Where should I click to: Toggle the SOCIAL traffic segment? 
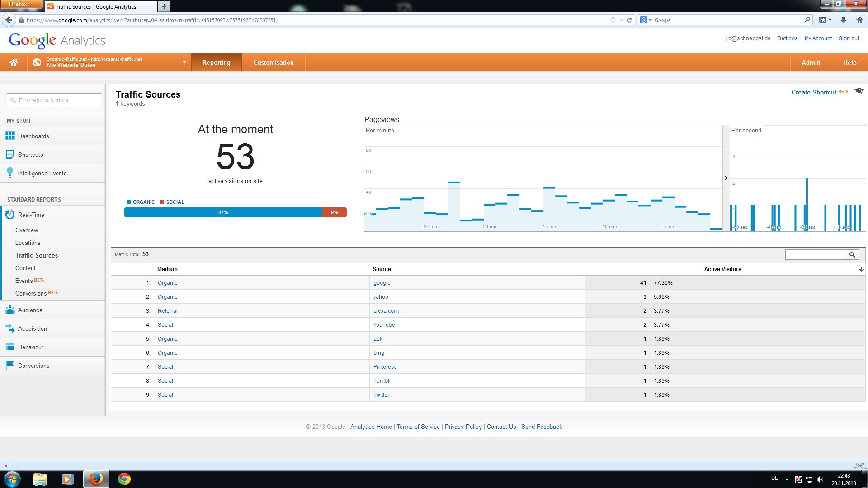[172, 202]
